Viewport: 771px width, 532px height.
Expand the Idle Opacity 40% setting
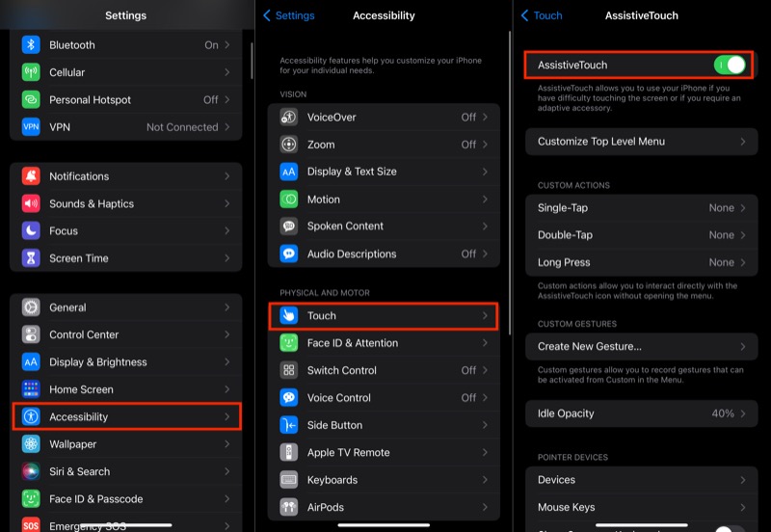point(641,413)
